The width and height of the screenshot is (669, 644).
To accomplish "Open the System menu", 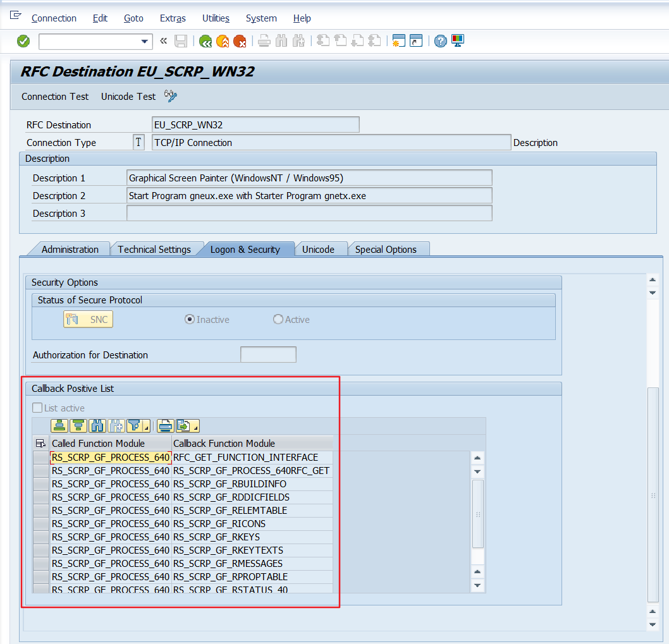I will [x=261, y=18].
